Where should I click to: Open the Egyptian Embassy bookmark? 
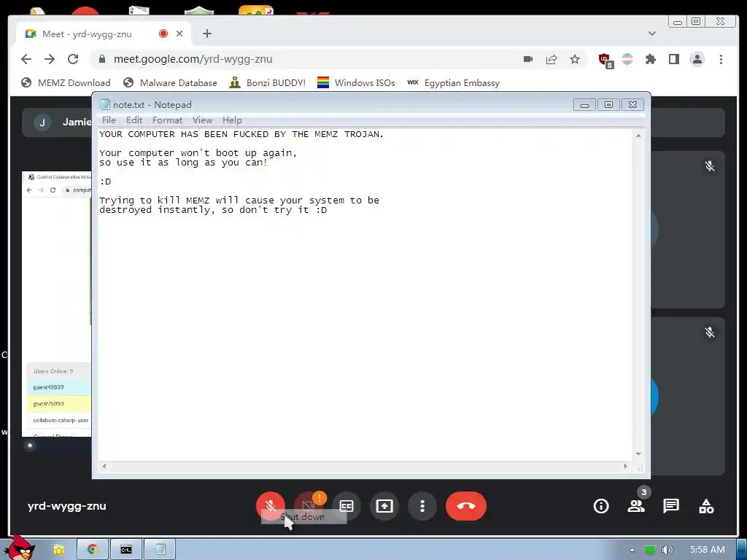pos(453,83)
